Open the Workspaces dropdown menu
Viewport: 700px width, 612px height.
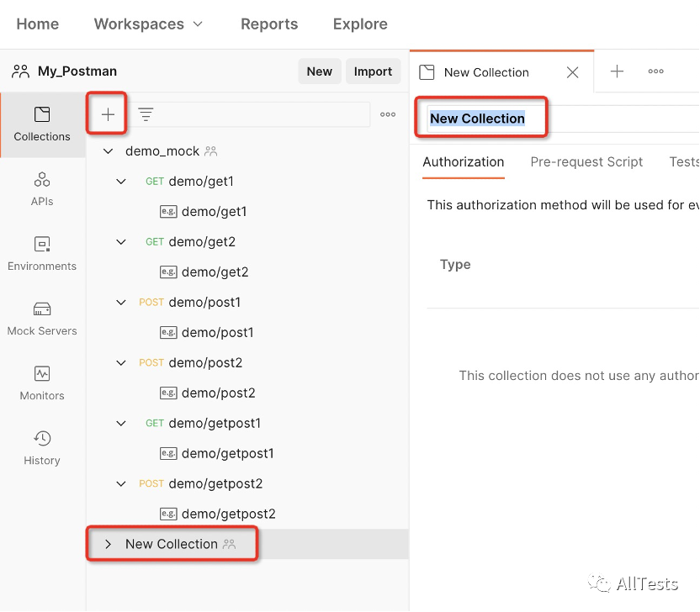[x=148, y=24]
